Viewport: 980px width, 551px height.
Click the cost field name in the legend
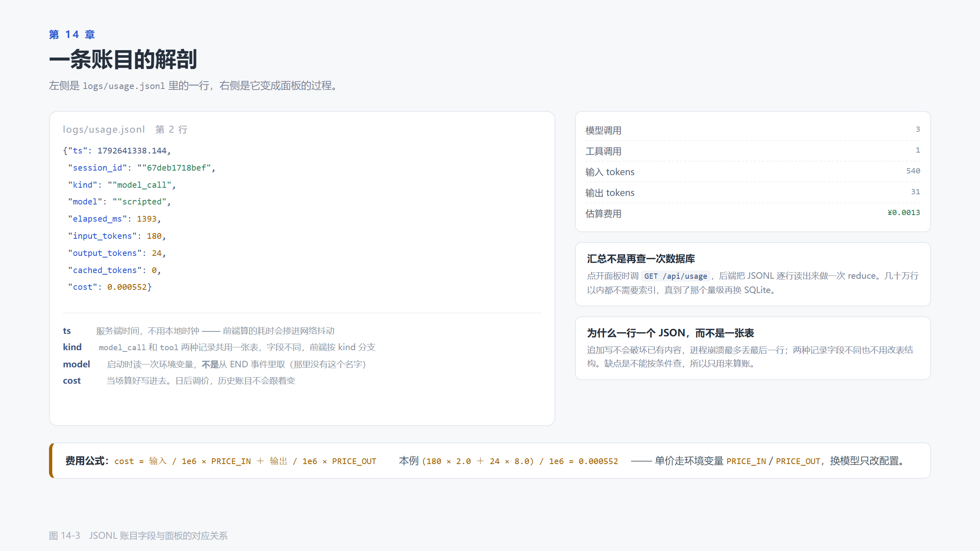[x=72, y=381]
